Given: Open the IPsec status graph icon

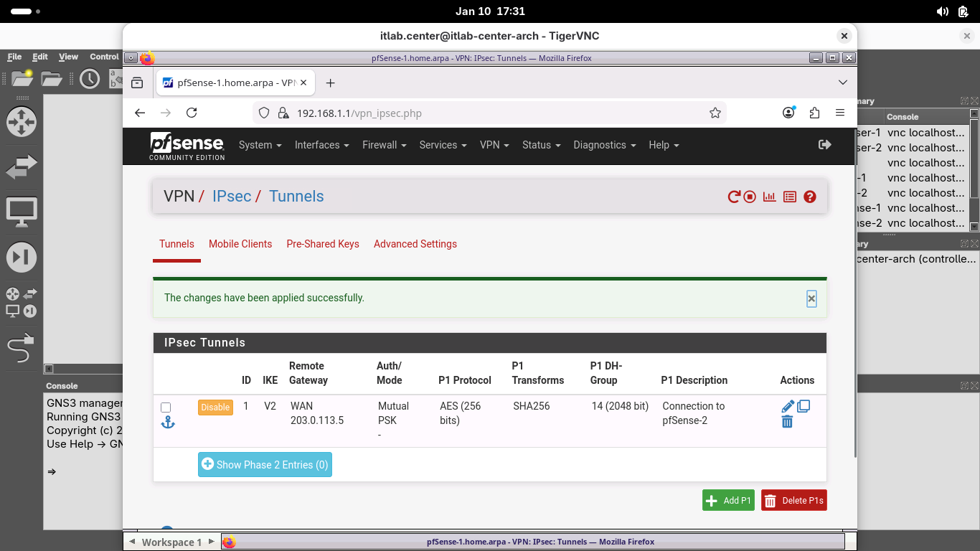Looking at the screenshot, I should click(x=770, y=197).
